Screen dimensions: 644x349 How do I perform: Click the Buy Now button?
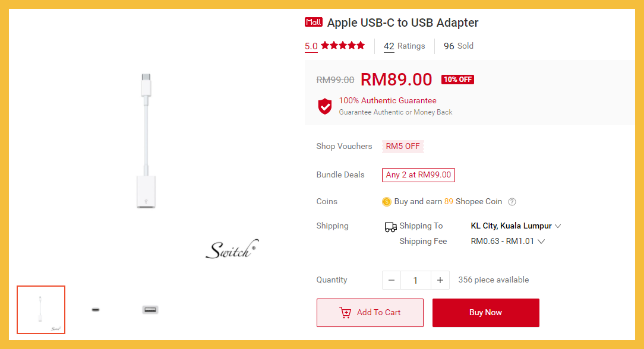pos(486,313)
